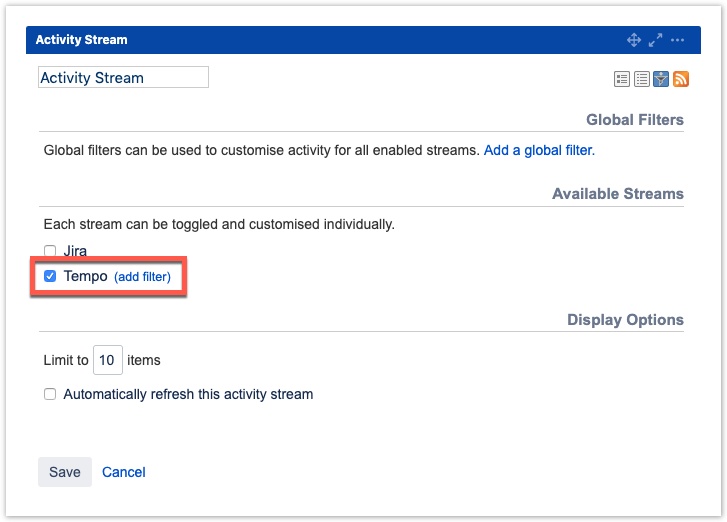This screenshot has height=522, width=727.
Task: Click the 'Add a global filter' link
Action: 539,150
